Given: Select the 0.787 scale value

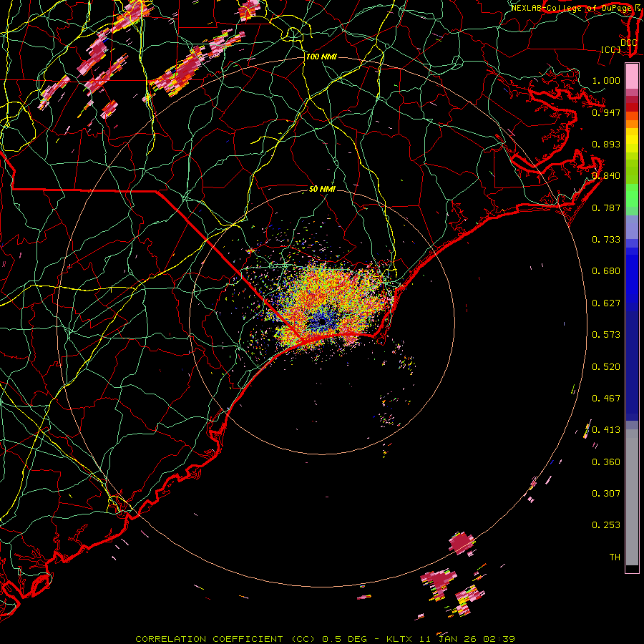Looking at the screenshot, I should pyautogui.click(x=606, y=208).
